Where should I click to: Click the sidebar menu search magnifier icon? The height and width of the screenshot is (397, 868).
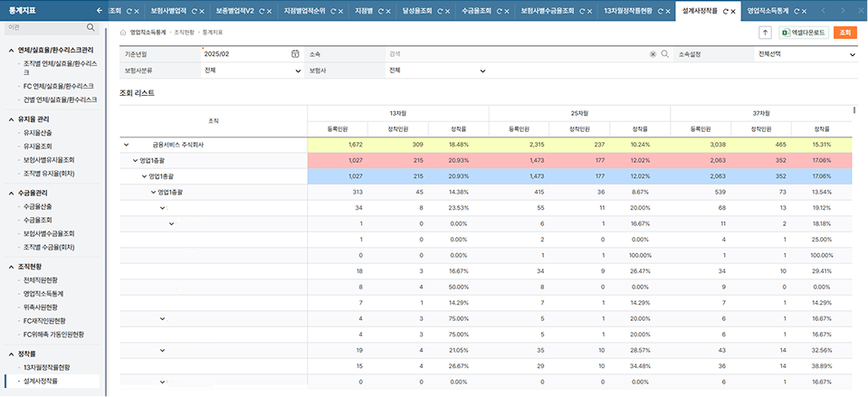[91, 27]
